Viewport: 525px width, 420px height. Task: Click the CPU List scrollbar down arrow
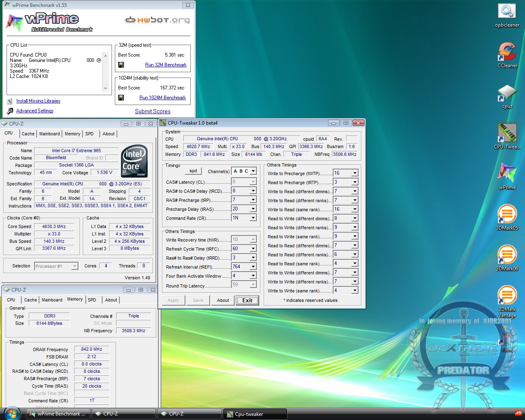point(105,89)
